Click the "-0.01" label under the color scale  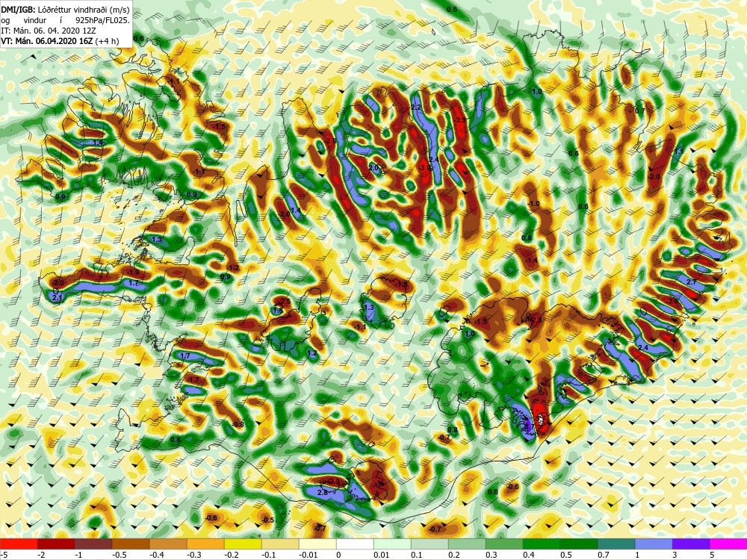(x=309, y=555)
